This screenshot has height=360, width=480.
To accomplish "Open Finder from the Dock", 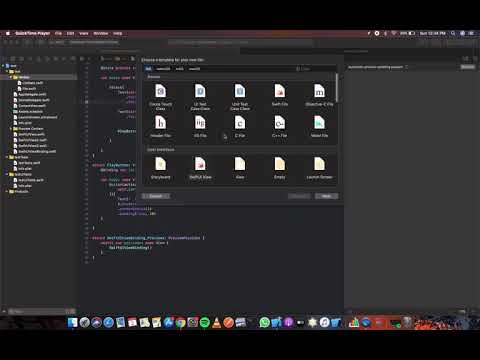I will (x=73, y=322).
